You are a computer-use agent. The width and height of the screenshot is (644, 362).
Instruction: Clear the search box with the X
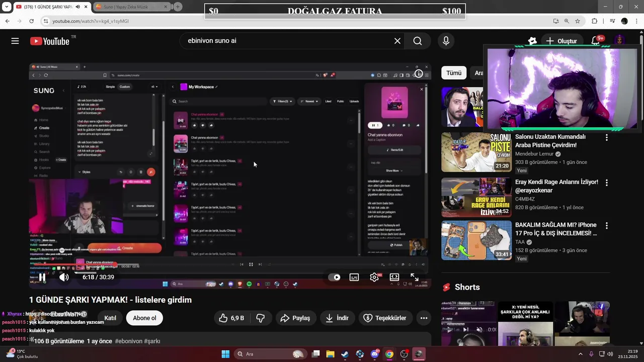point(397,41)
